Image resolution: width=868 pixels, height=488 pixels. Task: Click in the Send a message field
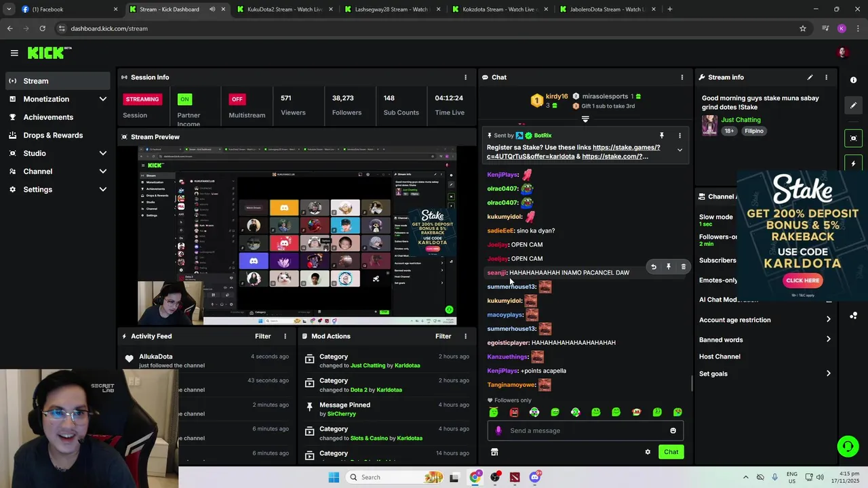pyautogui.click(x=585, y=430)
